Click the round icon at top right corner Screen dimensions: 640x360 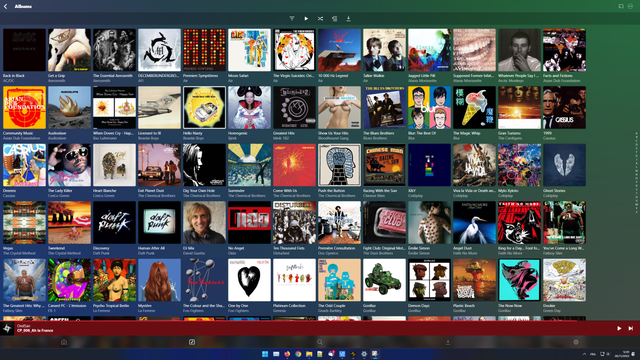[x=630, y=6]
